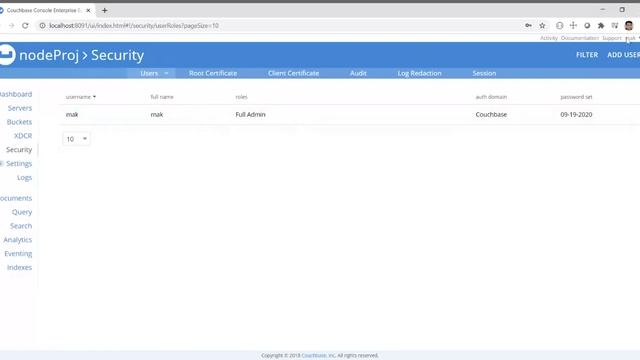Open Search in the sidebar
The width and height of the screenshot is (640, 360).
(x=21, y=226)
